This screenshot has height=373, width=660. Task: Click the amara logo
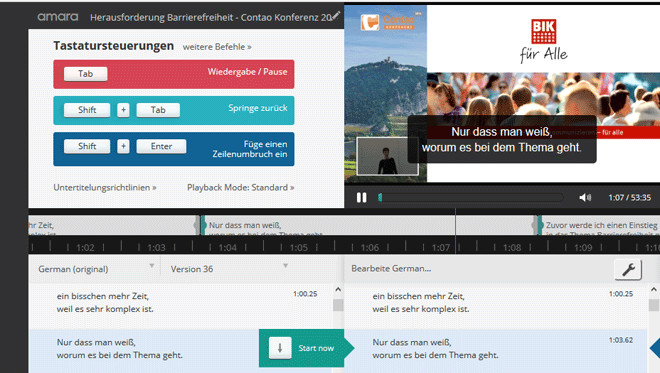click(x=58, y=17)
